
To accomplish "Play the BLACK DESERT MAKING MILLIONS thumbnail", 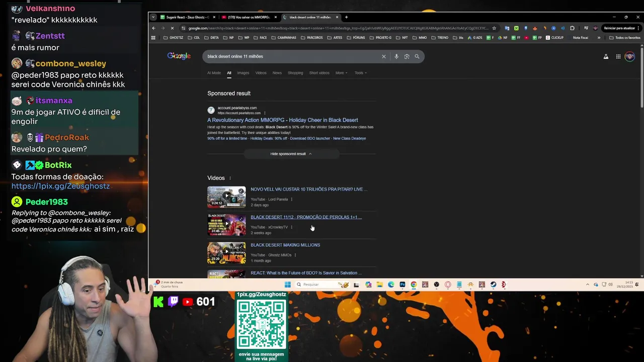I will (226, 253).
